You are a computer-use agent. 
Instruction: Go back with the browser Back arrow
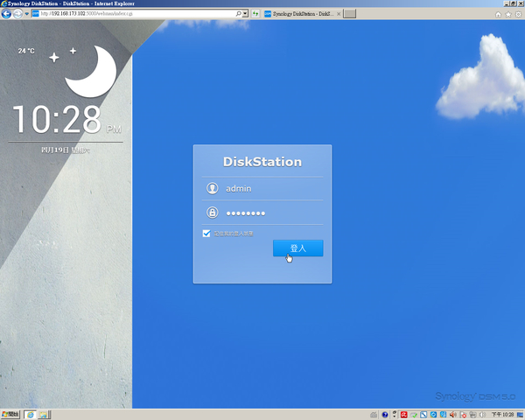[7, 15]
